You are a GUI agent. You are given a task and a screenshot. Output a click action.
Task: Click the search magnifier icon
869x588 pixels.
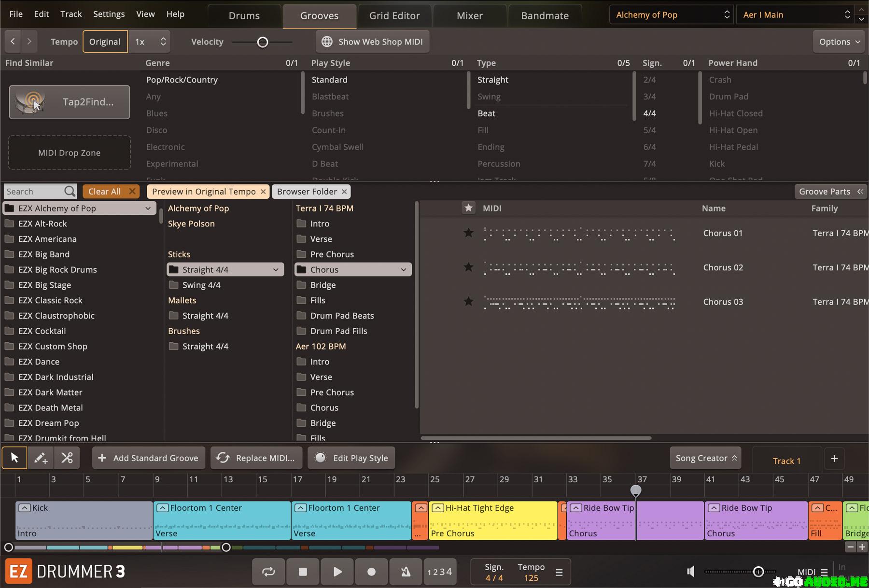coord(70,192)
